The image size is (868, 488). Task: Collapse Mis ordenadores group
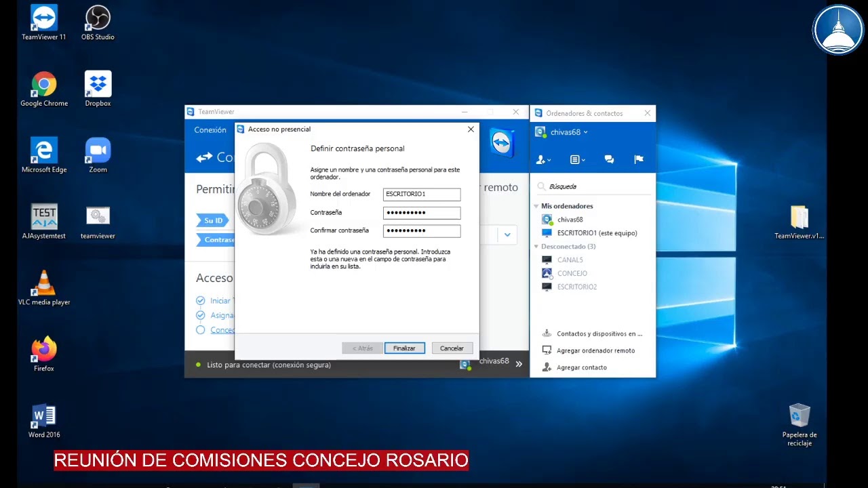(536, 206)
